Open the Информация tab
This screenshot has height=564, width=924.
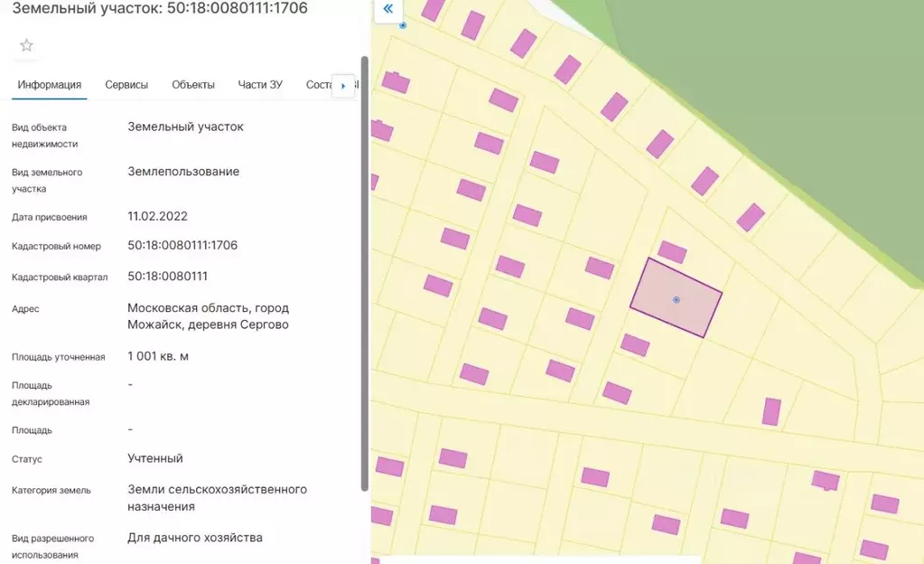(x=50, y=85)
